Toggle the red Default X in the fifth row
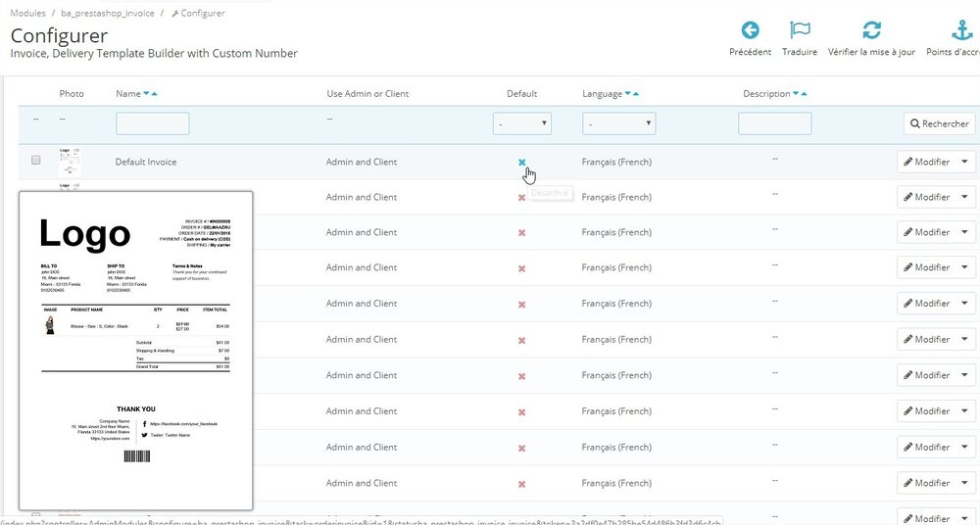Image resolution: width=980 pixels, height=525 pixels. (522, 305)
